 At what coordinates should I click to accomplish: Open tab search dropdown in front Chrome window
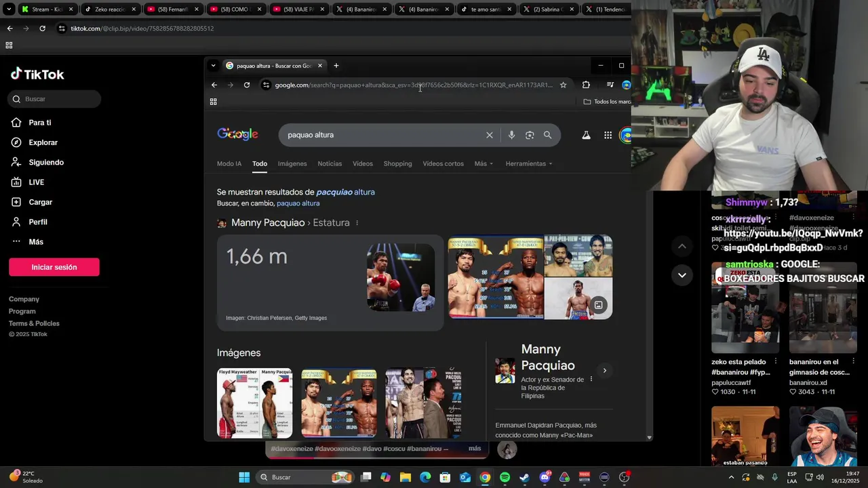click(213, 66)
